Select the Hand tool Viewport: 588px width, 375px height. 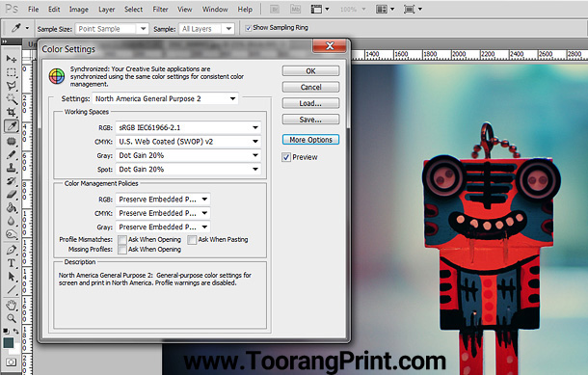pyautogui.click(x=12, y=306)
